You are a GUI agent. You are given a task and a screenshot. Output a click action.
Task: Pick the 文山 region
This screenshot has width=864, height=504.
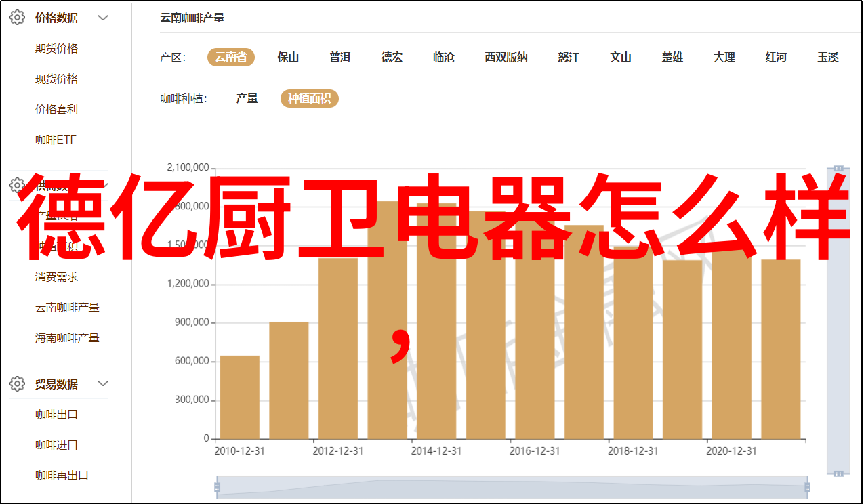click(621, 58)
